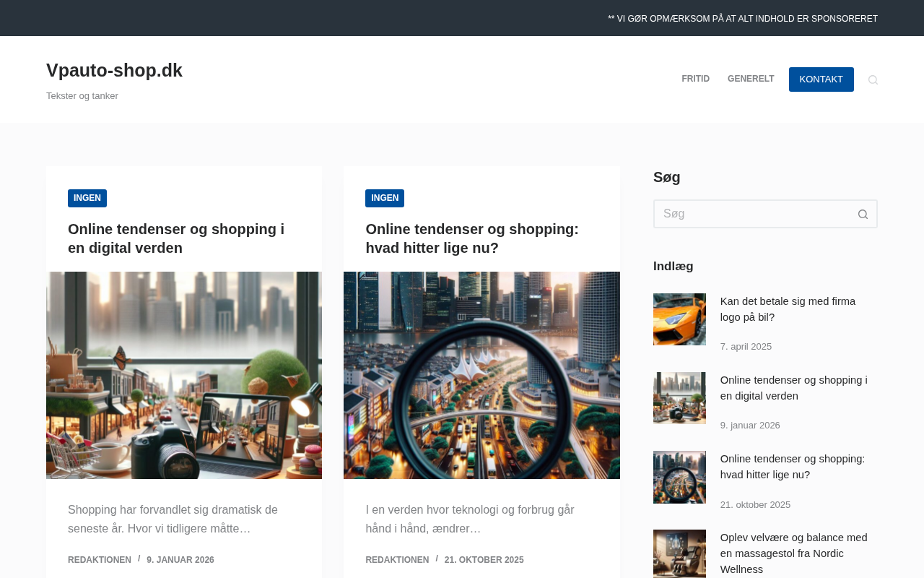View Redaktionen author under digital verden post
The width and height of the screenshot is (924, 578).
point(100,560)
